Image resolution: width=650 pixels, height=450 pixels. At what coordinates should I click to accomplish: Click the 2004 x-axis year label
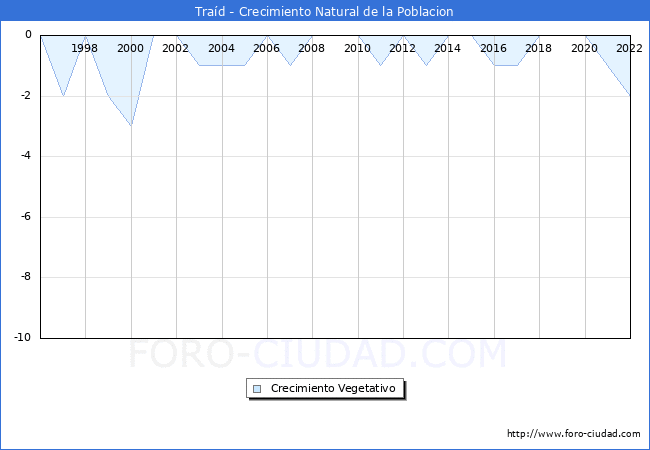pos(221,48)
